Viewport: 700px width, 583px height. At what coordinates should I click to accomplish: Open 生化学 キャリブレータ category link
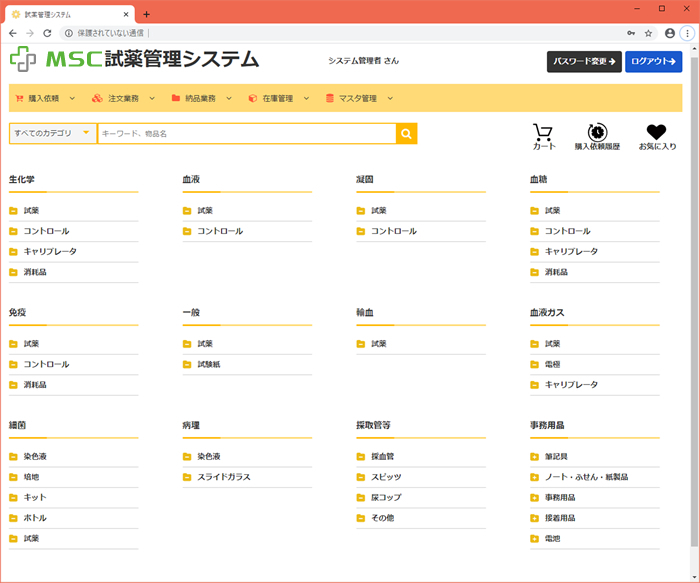click(x=50, y=251)
